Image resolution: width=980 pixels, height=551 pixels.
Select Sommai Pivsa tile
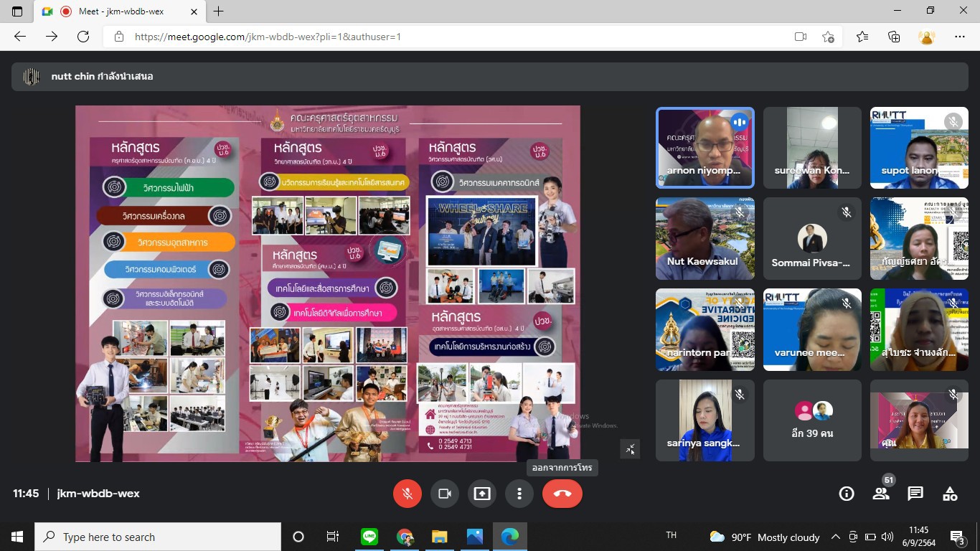click(812, 238)
